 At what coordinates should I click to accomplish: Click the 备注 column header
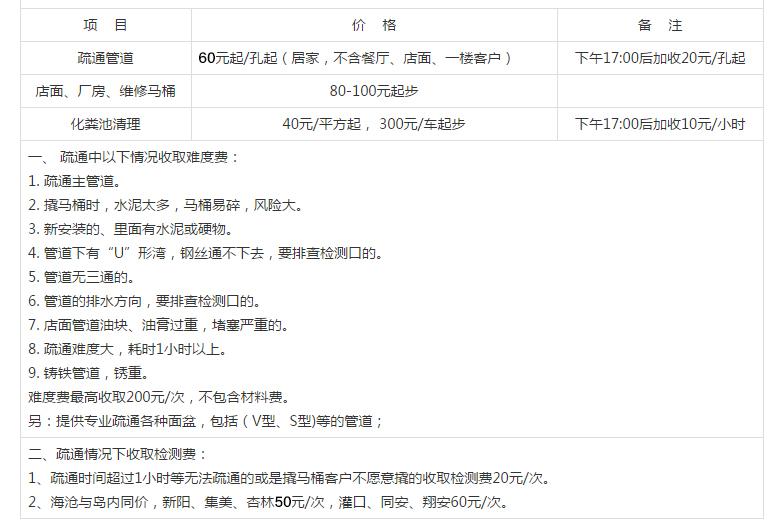point(659,25)
